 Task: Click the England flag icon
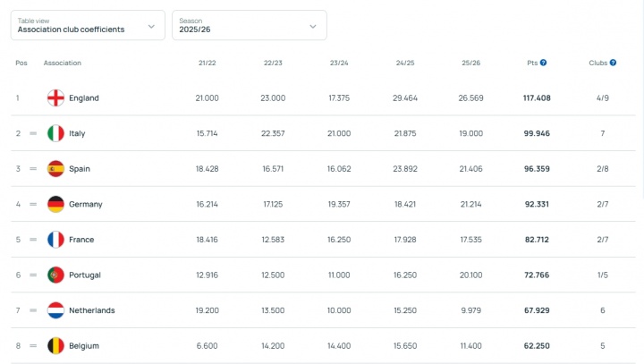(x=55, y=98)
